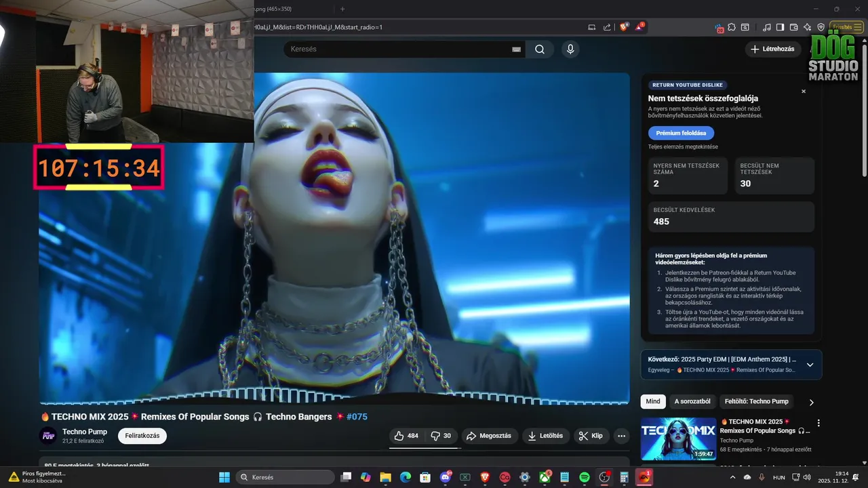The height and width of the screenshot is (488, 868).
Task: Open the Brave Wallet icon
Action: tap(793, 27)
